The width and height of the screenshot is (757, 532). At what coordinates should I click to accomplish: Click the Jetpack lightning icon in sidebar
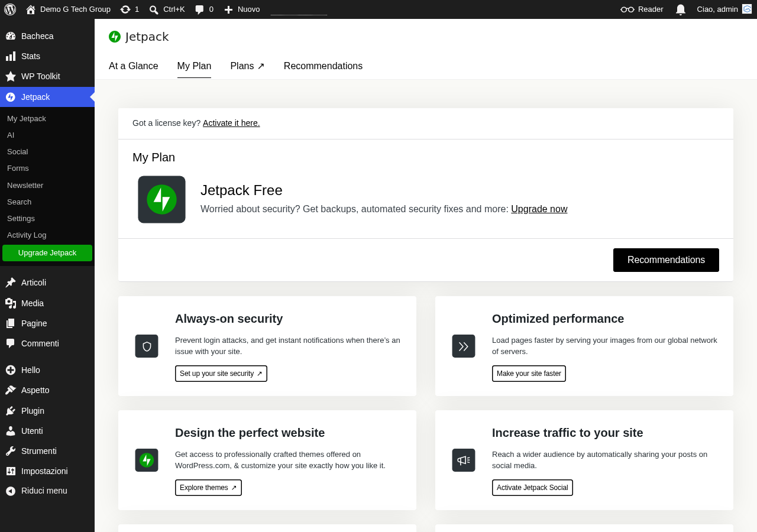[x=11, y=97]
